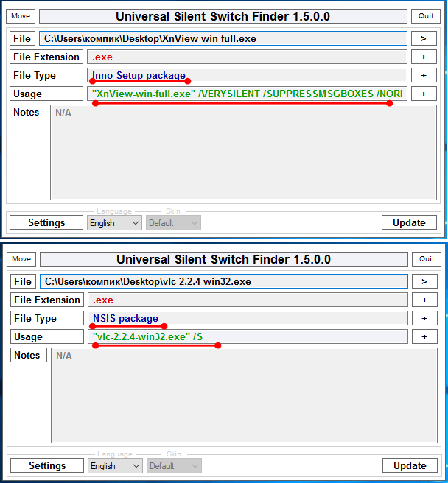
Task: Click File Type label in XnView window
Action: pos(46,75)
